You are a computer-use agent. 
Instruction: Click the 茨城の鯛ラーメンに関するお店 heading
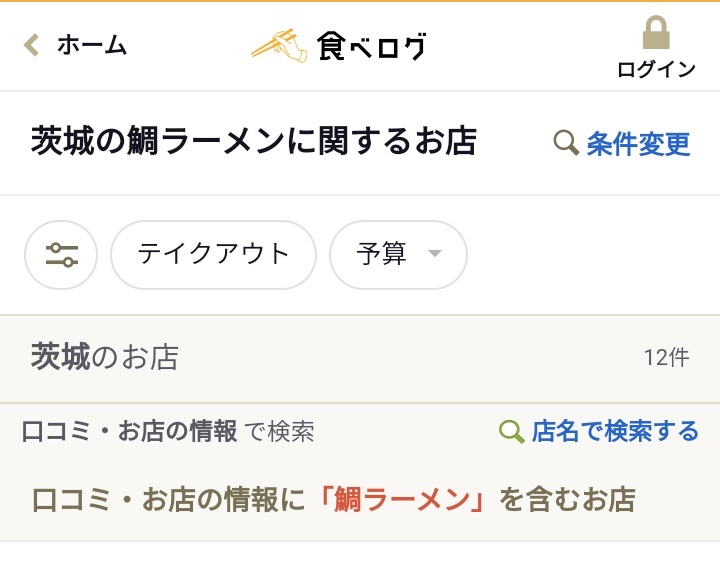pyautogui.click(x=253, y=141)
